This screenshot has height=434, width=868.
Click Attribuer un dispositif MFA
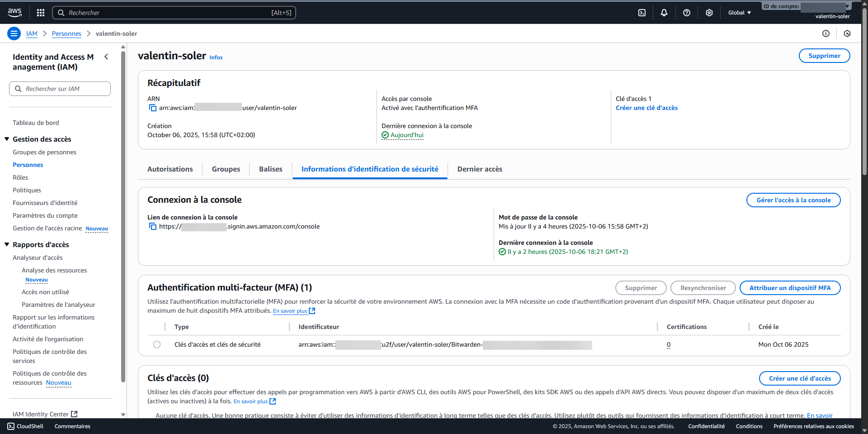pos(789,287)
